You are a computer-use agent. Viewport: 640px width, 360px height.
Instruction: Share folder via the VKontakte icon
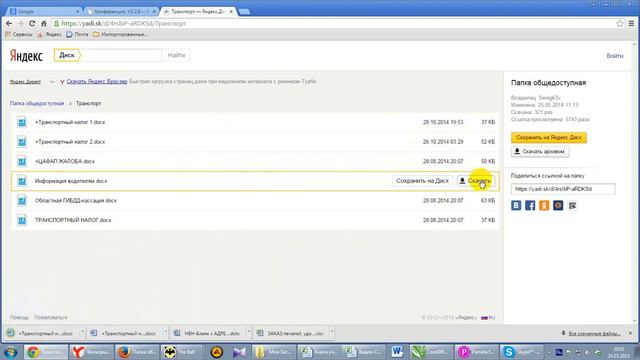click(516, 205)
